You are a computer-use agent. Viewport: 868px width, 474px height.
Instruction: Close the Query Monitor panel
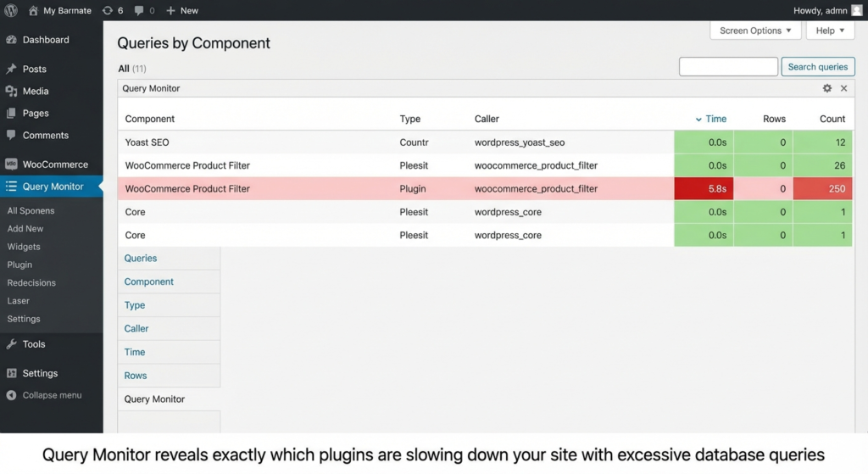[x=843, y=88]
